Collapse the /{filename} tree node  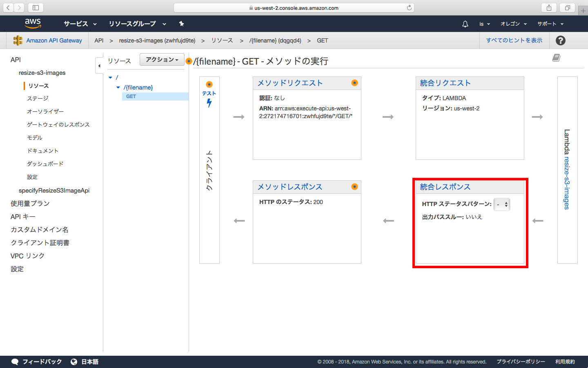coord(118,88)
